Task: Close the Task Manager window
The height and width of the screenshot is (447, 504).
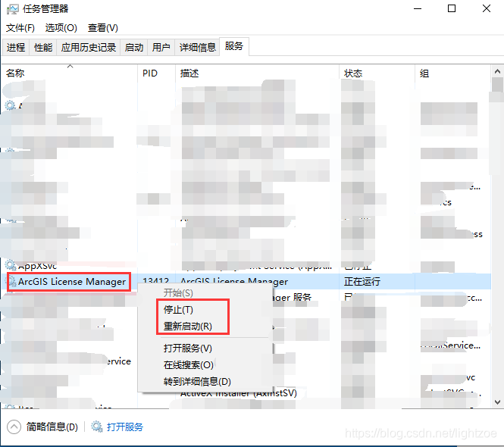Action: tap(487, 8)
